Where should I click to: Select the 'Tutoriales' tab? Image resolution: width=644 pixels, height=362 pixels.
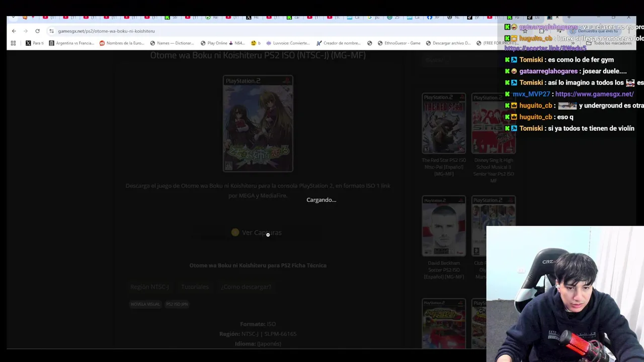coord(195,287)
